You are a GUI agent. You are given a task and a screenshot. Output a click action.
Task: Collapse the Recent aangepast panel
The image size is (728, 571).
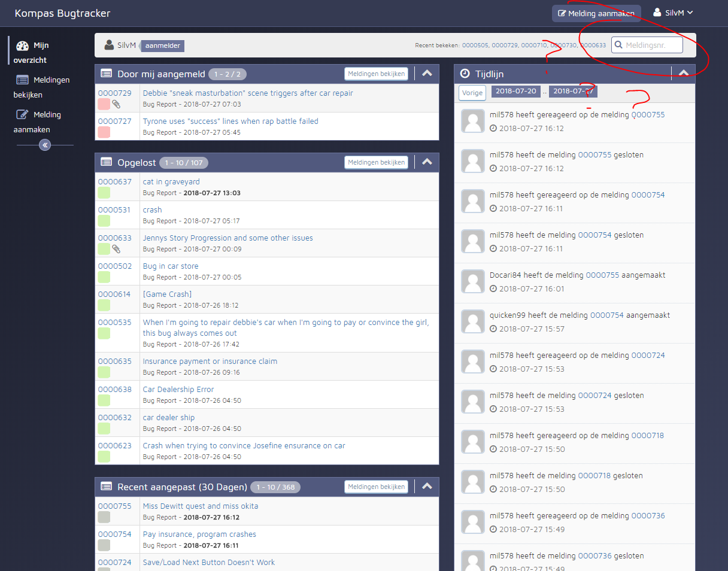tap(427, 487)
